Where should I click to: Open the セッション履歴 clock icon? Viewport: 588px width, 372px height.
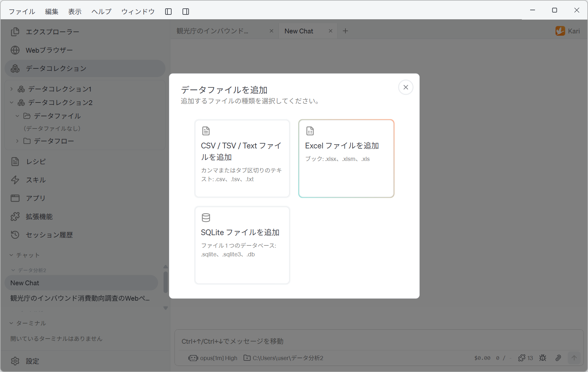point(15,235)
